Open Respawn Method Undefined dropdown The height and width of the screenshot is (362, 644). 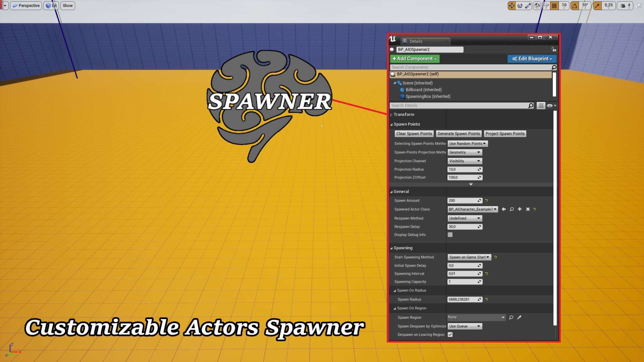point(465,218)
